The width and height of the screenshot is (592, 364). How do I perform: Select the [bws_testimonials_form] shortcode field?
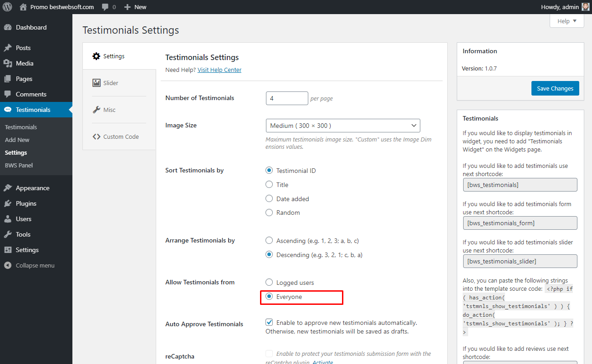pos(520,223)
